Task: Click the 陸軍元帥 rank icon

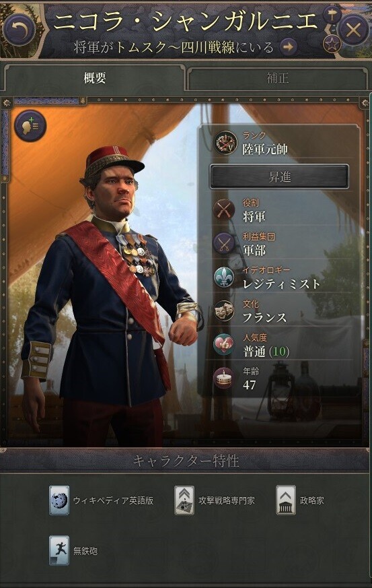Action: [225, 143]
